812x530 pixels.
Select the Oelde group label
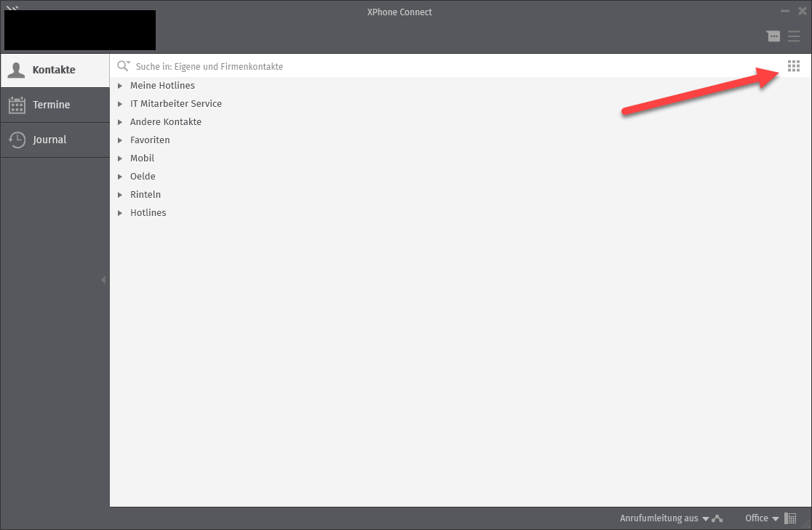click(143, 177)
